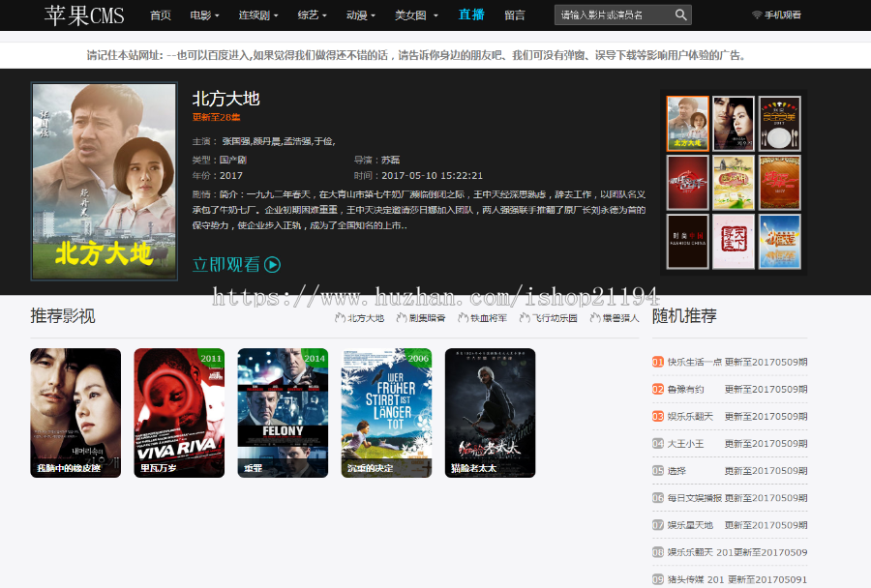Select the yellow-green landscape thumbnail in grid
Image resolution: width=871 pixels, height=588 pixels.
[x=734, y=183]
